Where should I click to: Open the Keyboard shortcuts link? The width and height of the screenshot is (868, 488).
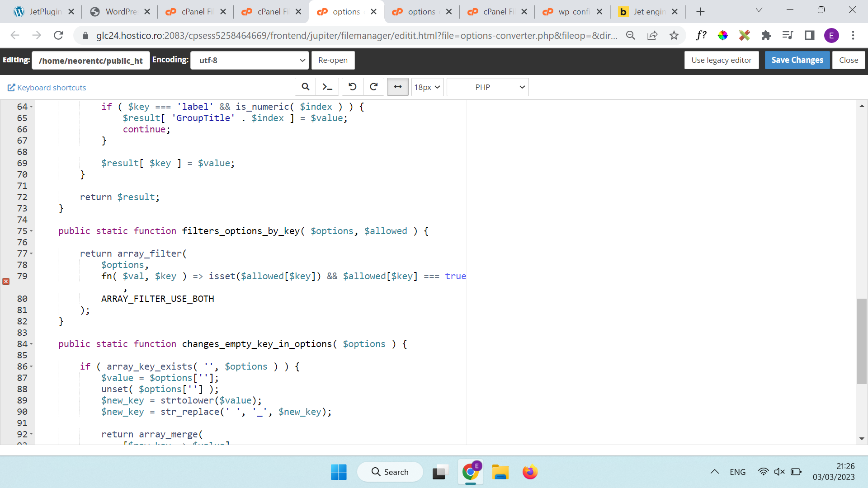coord(47,87)
